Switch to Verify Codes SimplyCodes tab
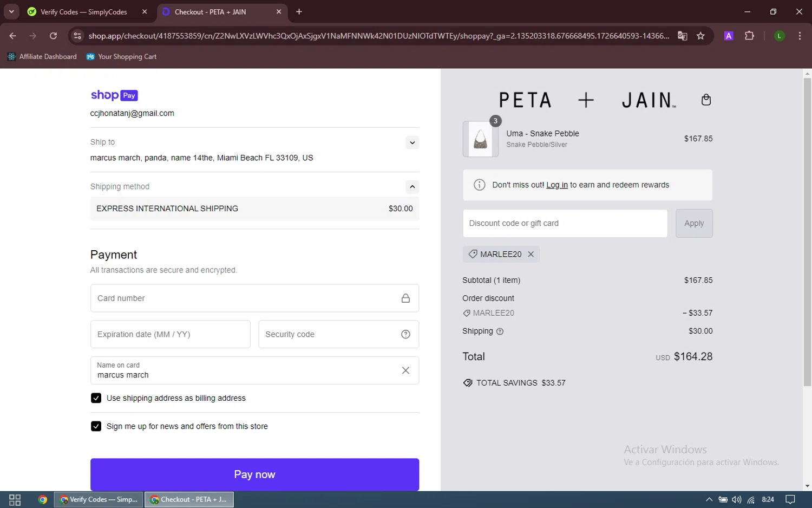 coord(84,12)
